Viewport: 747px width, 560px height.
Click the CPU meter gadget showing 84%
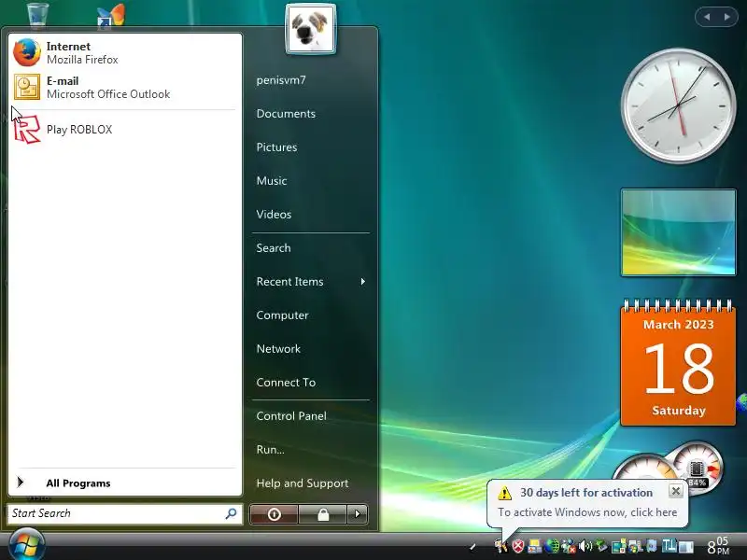coord(697,467)
